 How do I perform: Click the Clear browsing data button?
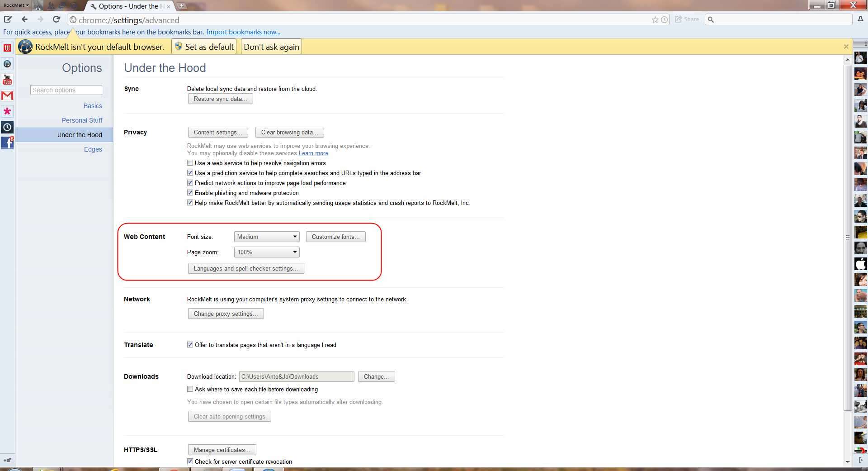pyautogui.click(x=289, y=132)
